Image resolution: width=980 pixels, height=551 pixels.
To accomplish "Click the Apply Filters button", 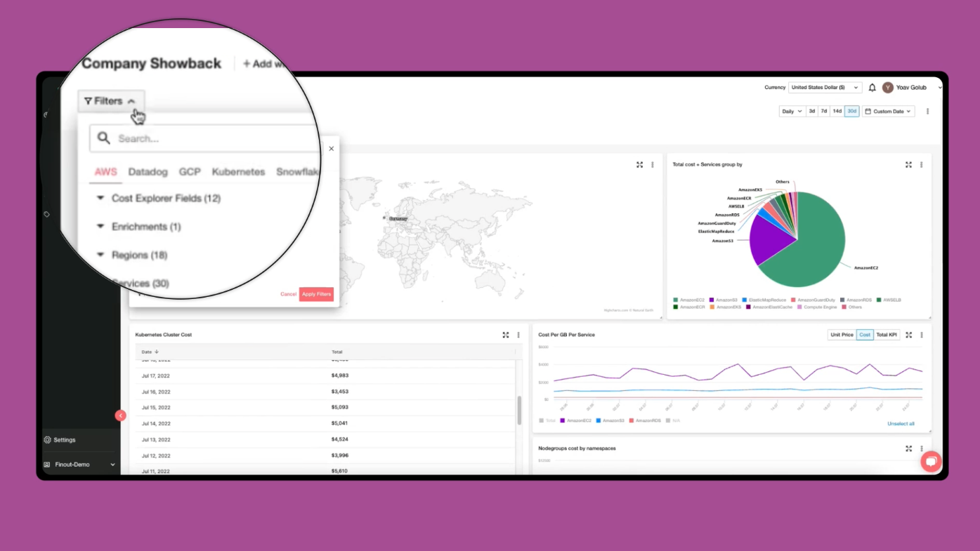I will coord(316,294).
